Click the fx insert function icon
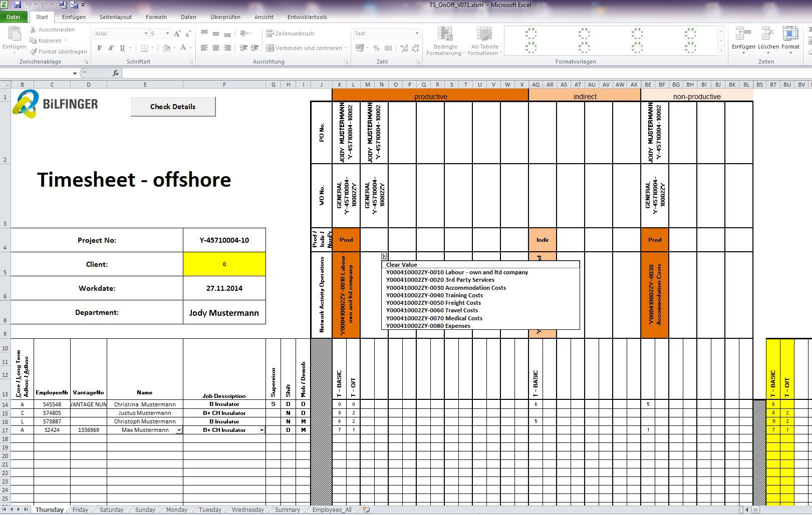812x515 pixels. coord(115,73)
